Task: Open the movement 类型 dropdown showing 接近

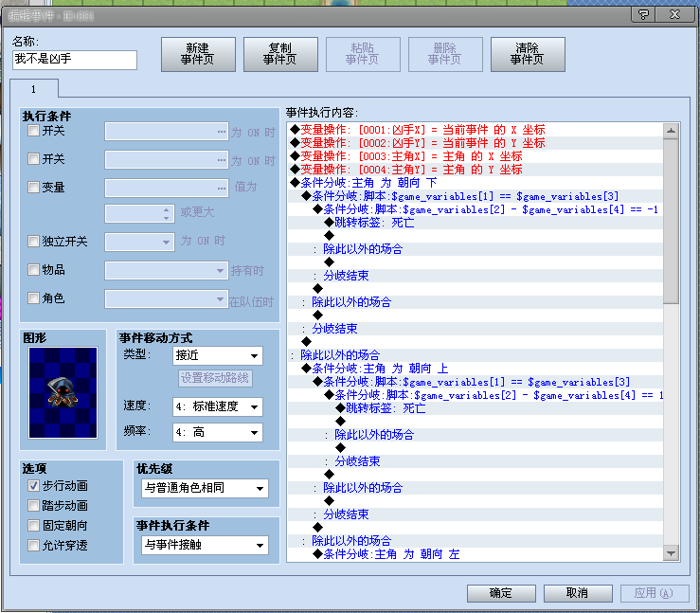Action: (x=218, y=356)
